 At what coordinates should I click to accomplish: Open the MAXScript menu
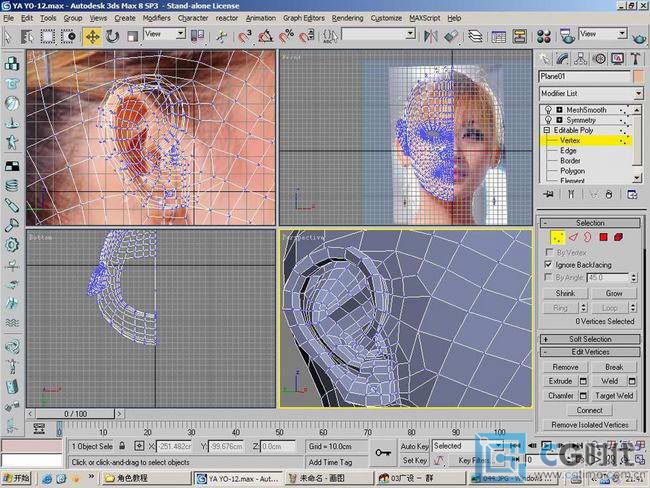[x=424, y=18]
